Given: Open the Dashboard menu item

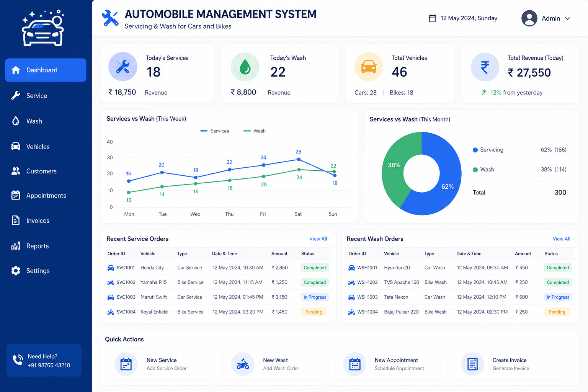Looking at the screenshot, I should [x=46, y=70].
